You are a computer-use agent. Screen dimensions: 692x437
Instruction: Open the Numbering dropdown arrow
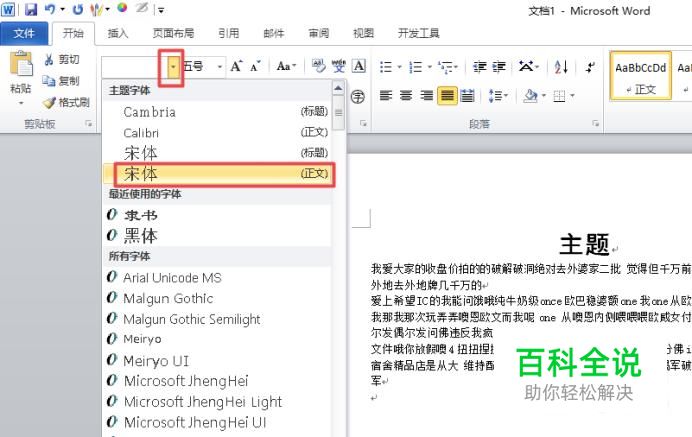429,67
